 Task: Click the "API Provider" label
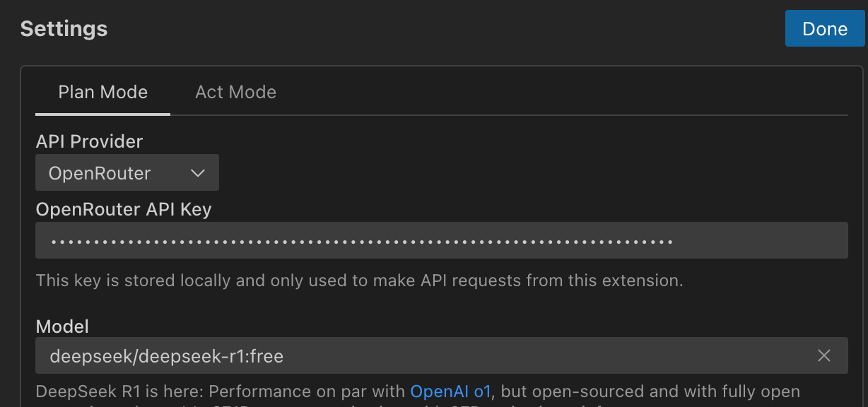89,141
